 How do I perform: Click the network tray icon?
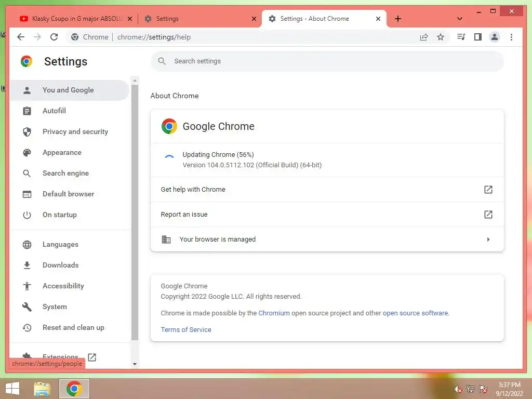click(470, 389)
